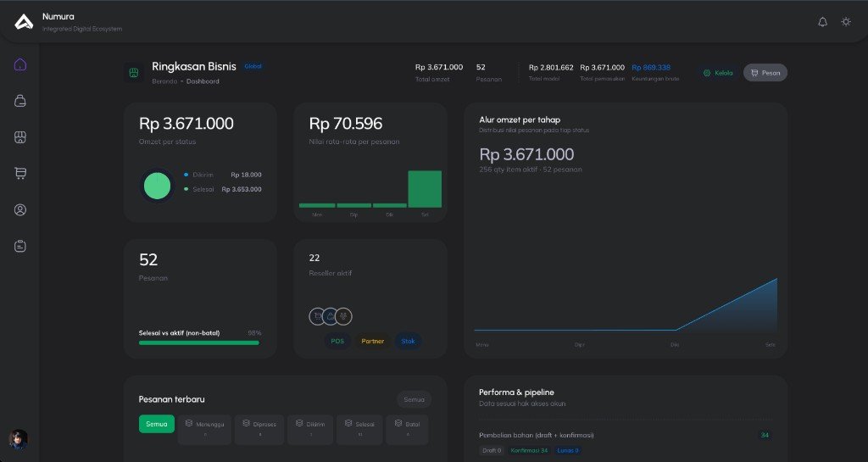Click the Dashboard breadcrumb
Screen dimensions: 868x462
(x=203, y=81)
